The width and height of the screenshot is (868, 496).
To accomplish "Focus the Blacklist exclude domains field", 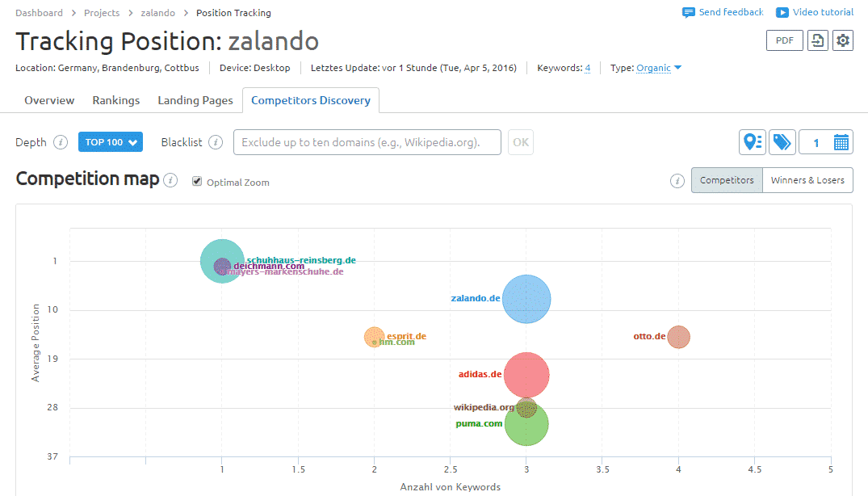I will (367, 142).
